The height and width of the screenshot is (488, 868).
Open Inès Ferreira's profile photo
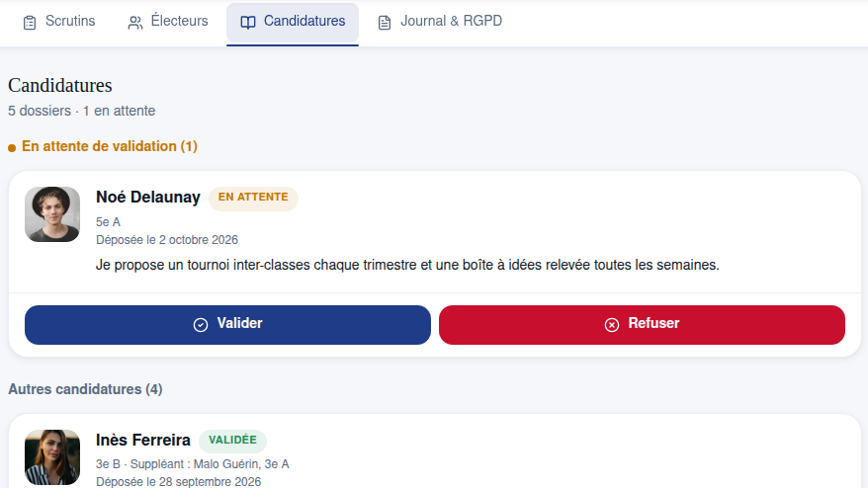(52, 457)
